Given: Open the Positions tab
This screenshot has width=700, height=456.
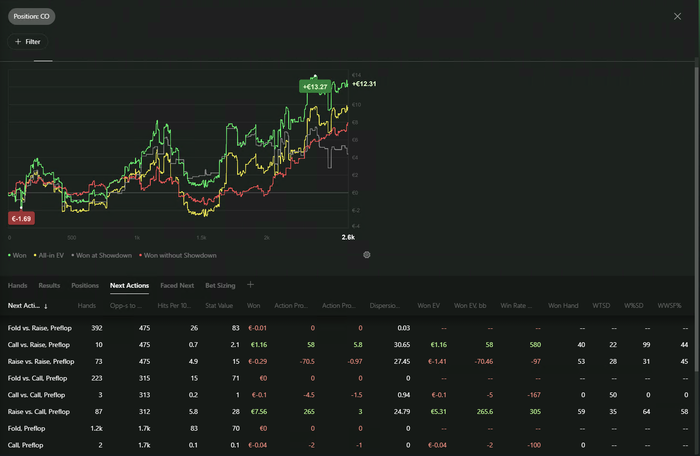Looking at the screenshot, I should (85, 285).
